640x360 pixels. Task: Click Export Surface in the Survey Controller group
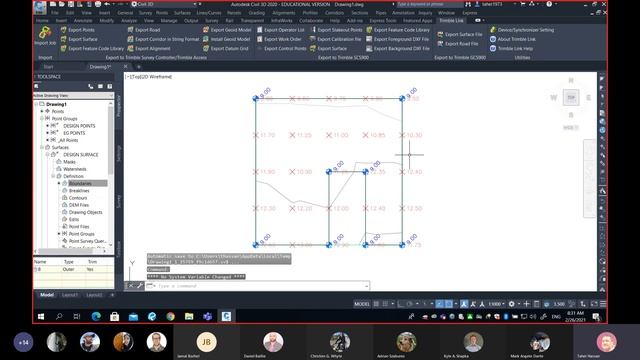(x=79, y=39)
